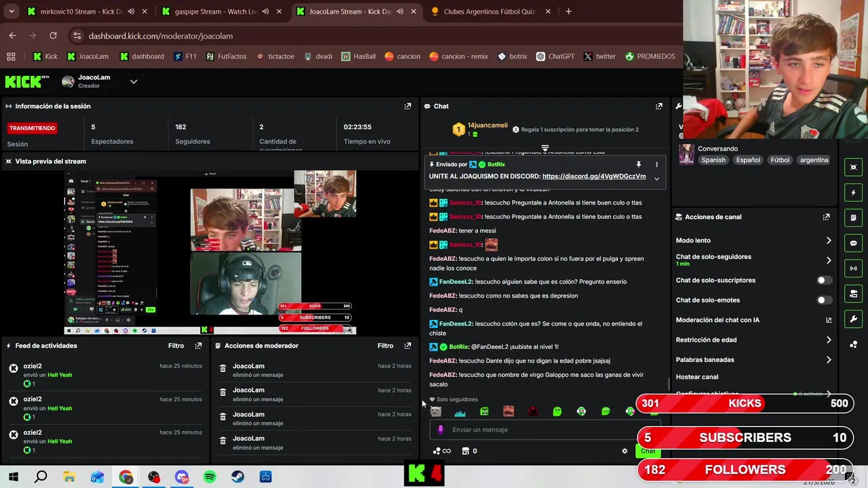Pop out the Chat panel
This screenshot has height=488, width=868.
(658, 106)
